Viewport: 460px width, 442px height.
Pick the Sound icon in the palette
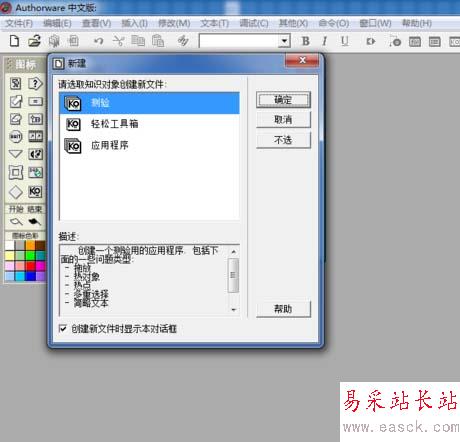click(x=36, y=154)
